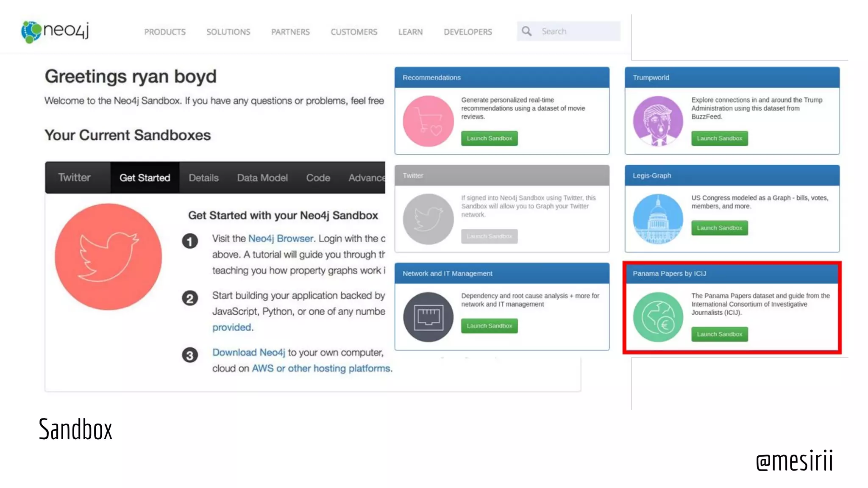Image resolution: width=868 pixels, height=488 pixels.
Task: Click the dark network port icon
Action: point(428,317)
